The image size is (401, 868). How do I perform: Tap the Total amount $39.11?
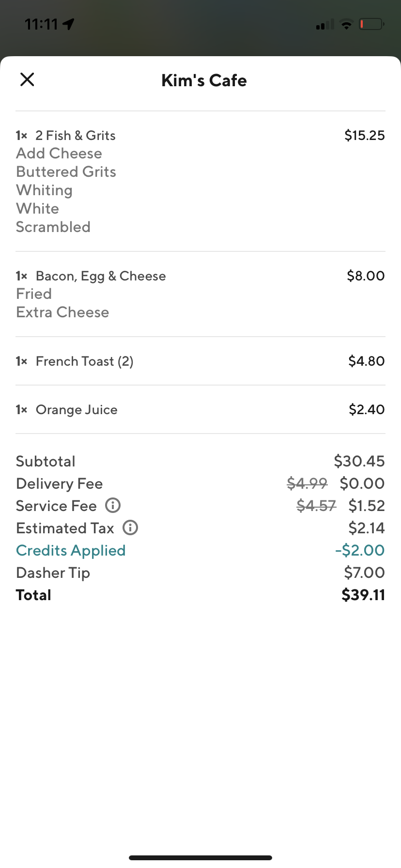click(363, 595)
